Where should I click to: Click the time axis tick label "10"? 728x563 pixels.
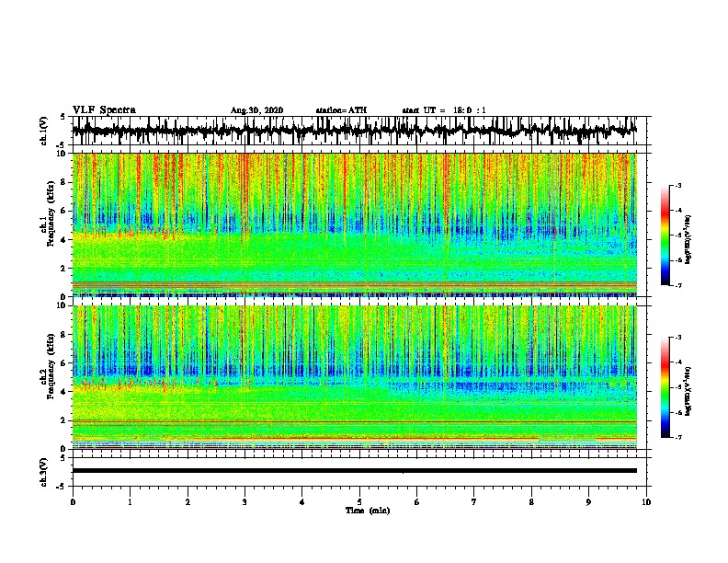646,502
